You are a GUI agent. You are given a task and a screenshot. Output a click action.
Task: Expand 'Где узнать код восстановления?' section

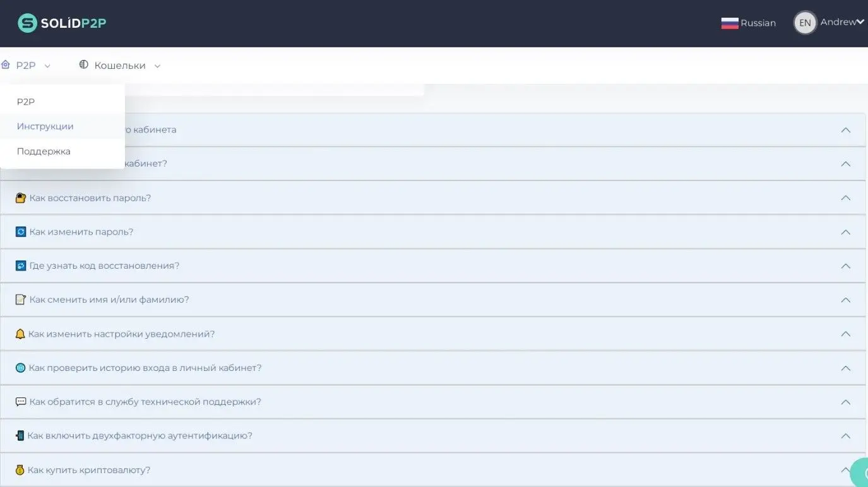(x=845, y=266)
